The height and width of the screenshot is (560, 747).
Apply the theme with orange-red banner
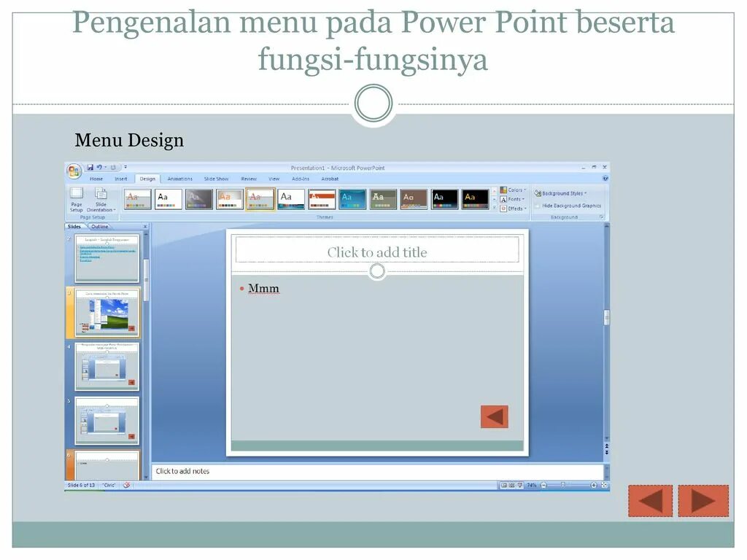(x=322, y=199)
